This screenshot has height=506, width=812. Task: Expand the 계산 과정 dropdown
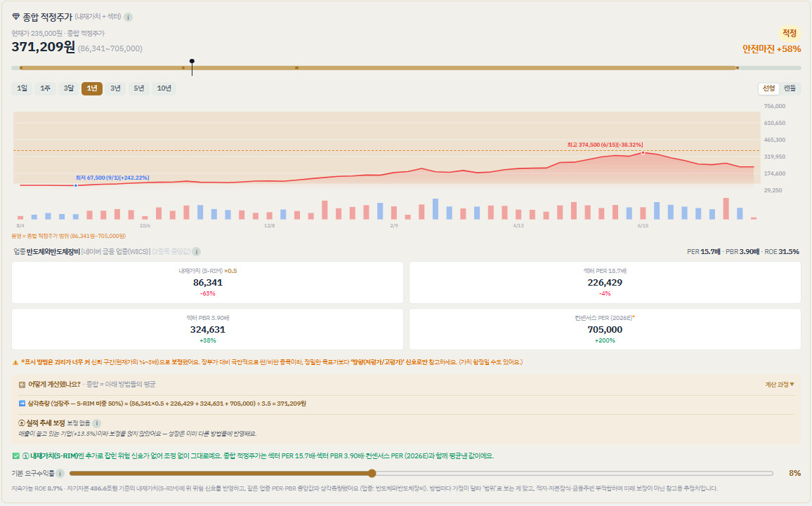click(x=780, y=385)
